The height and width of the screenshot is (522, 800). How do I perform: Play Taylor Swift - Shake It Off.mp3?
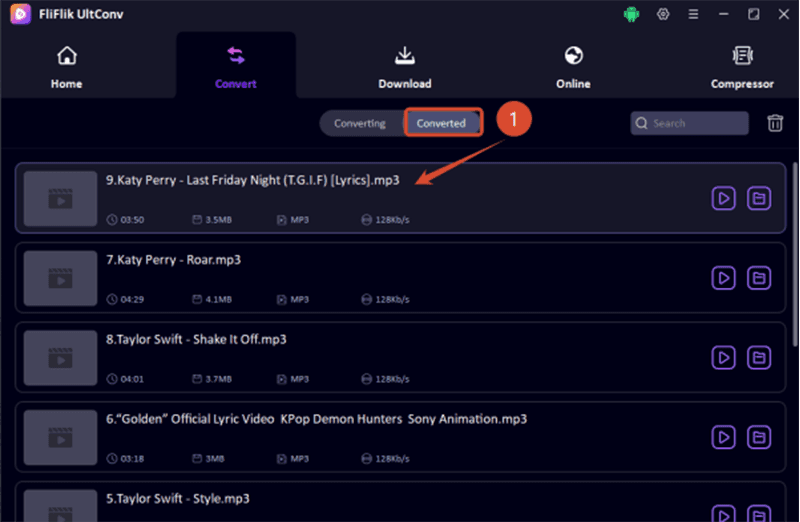point(723,358)
